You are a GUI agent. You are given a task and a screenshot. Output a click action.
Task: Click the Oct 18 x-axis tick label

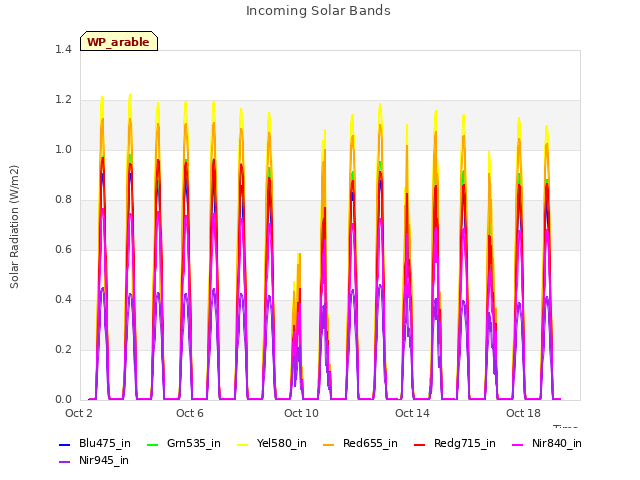[523, 413]
